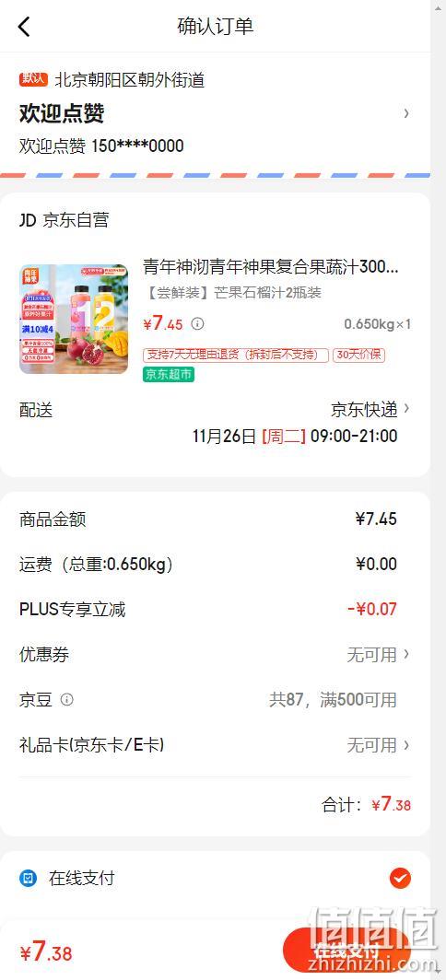The width and height of the screenshot is (446, 980).
Task: Expand the 礼品卡 无可用 row
Action: click(216, 744)
